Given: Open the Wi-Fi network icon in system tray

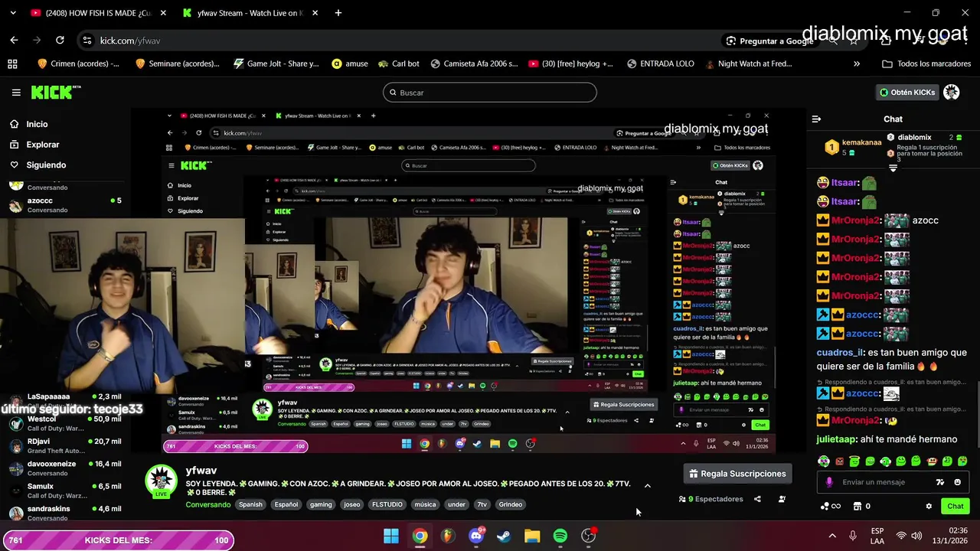Looking at the screenshot, I should (x=901, y=536).
